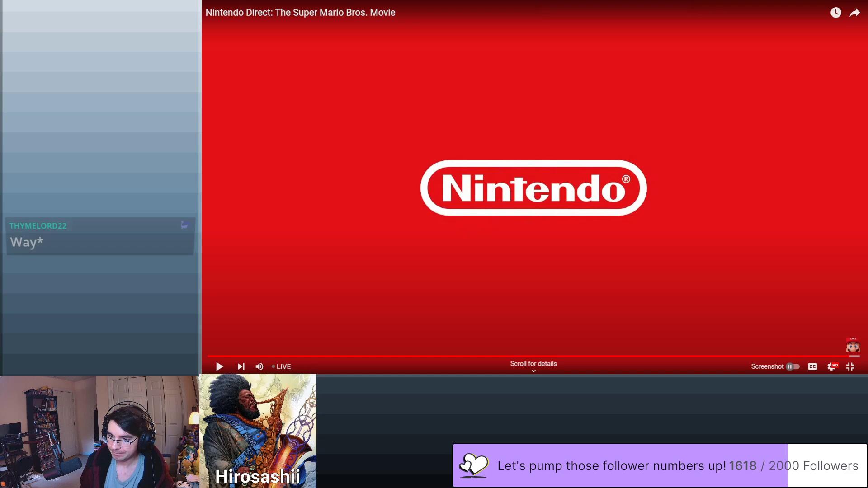
Task: Click the hearts icon on follower goal
Action: coord(473,465)
